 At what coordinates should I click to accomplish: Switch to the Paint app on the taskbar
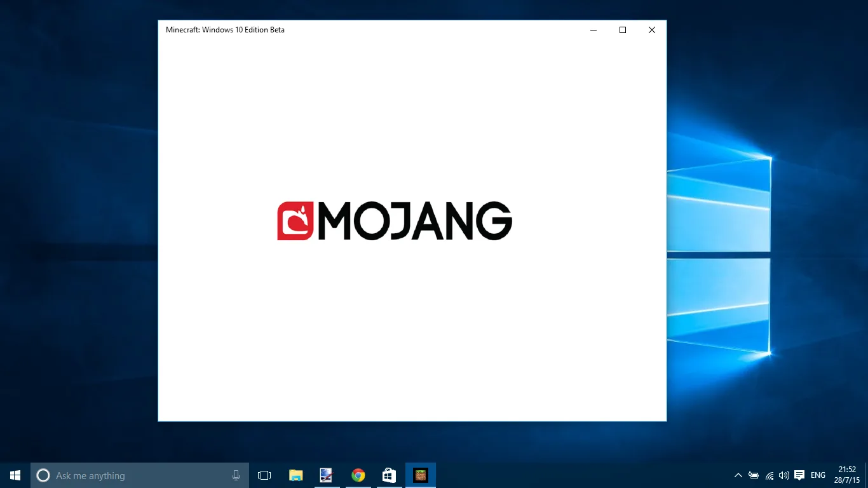(327, 475)
